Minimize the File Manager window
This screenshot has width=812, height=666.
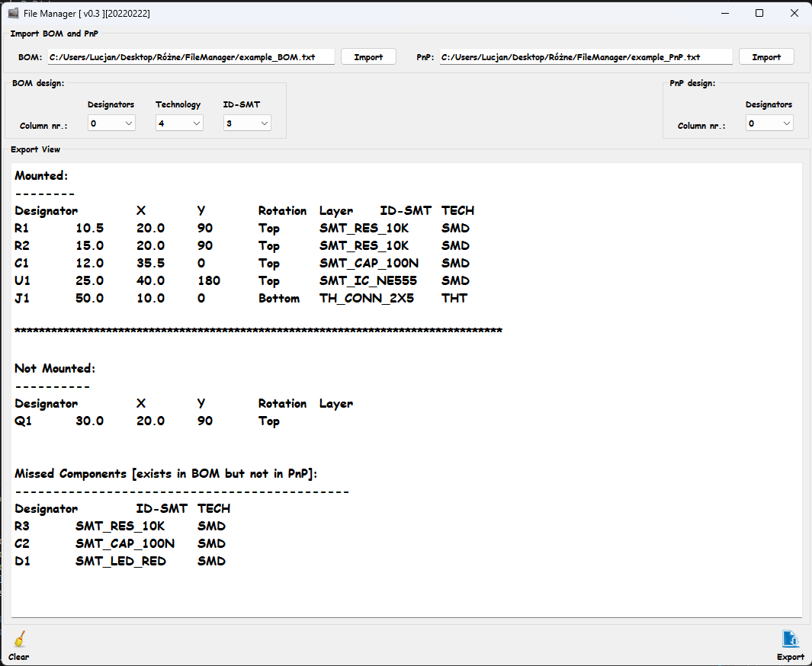click(725, 13)
